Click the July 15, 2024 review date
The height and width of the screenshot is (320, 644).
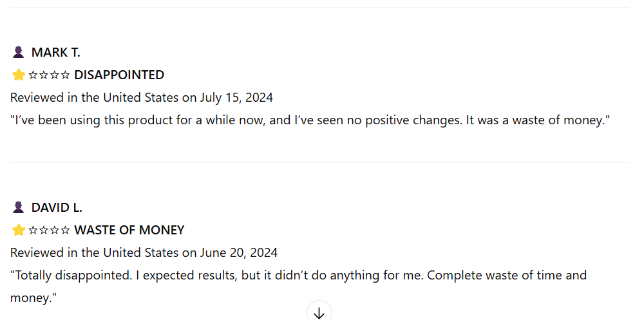pos(236,98)
